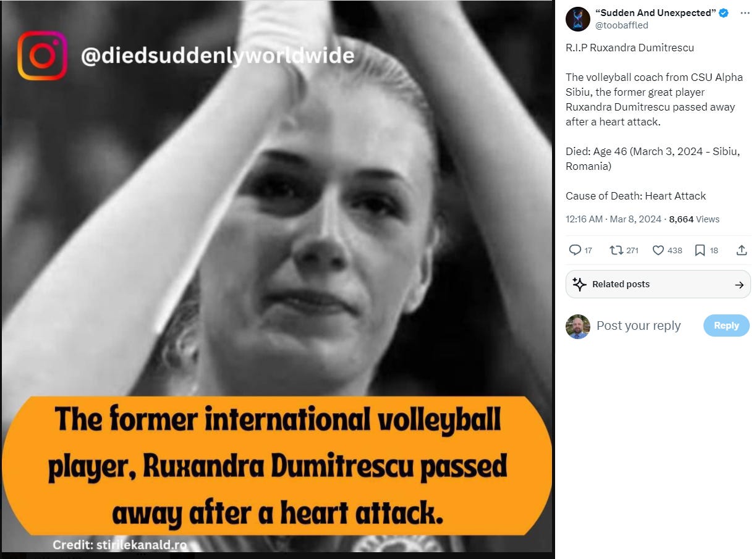Click the Instagram logo in the image
The width and height of the screenshot is (756, 559).
click(42, 56)
